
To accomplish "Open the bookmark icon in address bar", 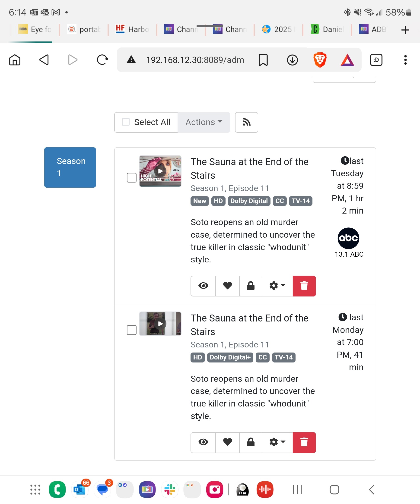I will click(263, 60).
